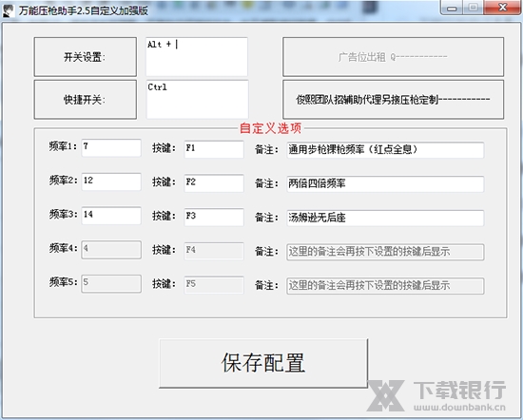Focus the Alt + hotkey input box
This screenshot has height=420, width=523.
click(x=197, y=57)
